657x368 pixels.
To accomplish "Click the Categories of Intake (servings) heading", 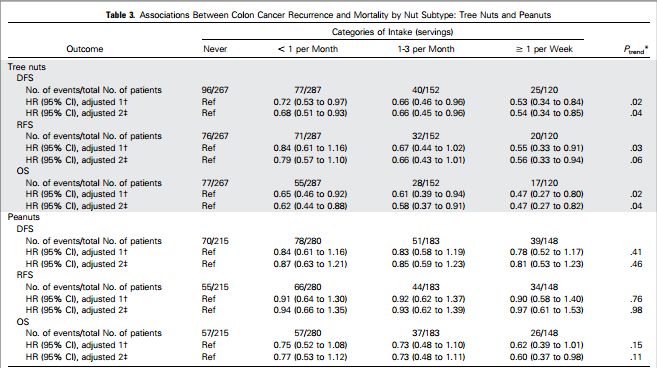I will point(393,32).
